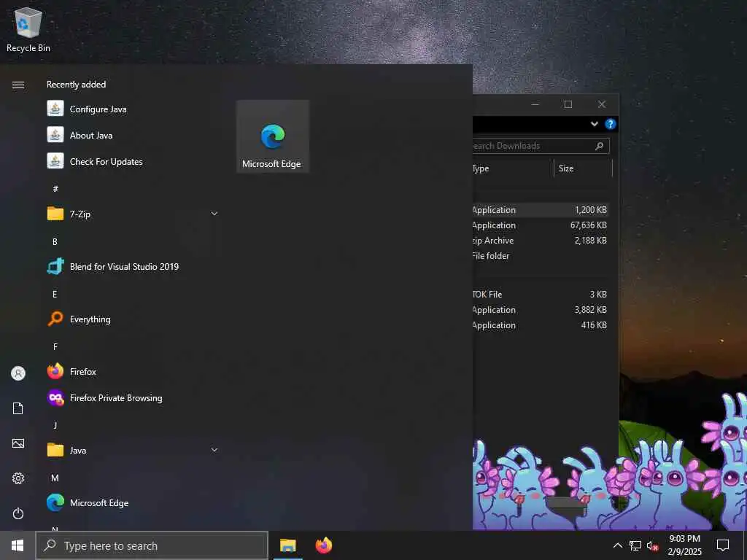
Task: Open the Help icon in Explorer window
Action: click(611, 124)
